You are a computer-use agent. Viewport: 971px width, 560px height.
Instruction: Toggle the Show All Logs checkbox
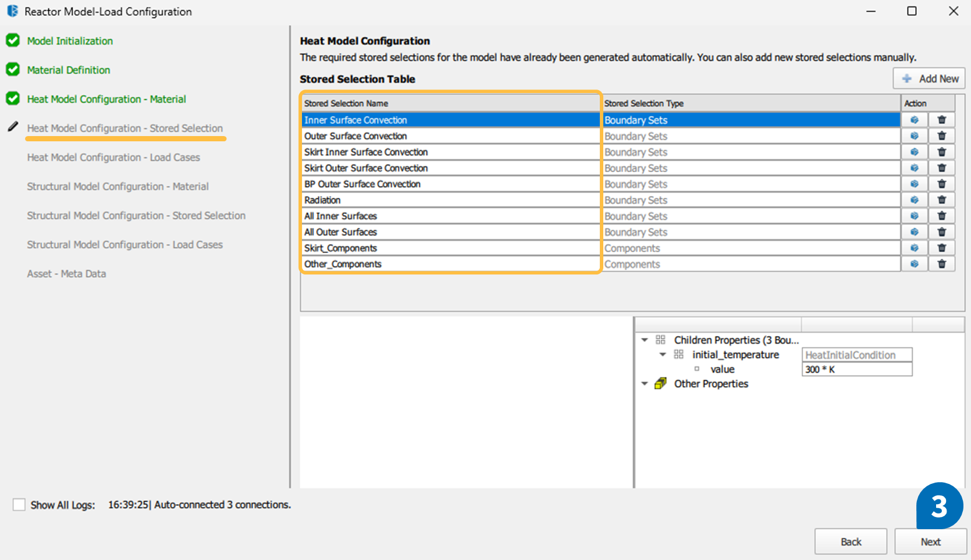point(19,505)
